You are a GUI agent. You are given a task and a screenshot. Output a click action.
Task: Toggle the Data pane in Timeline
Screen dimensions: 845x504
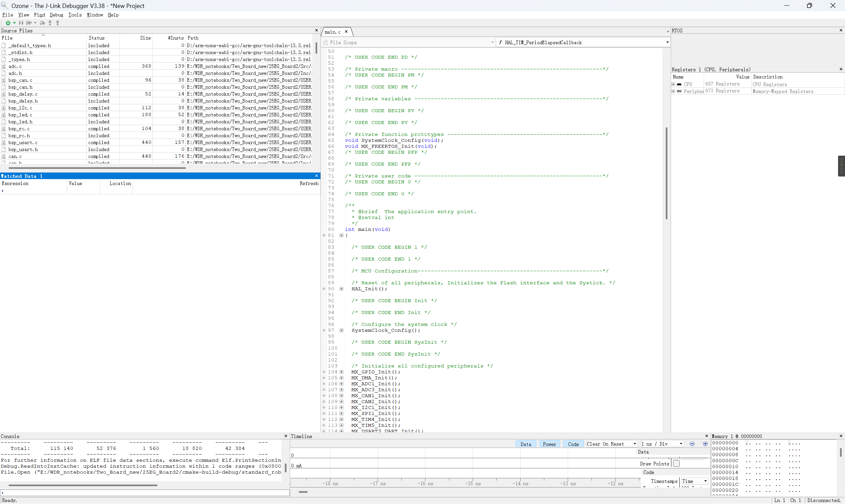525,444
